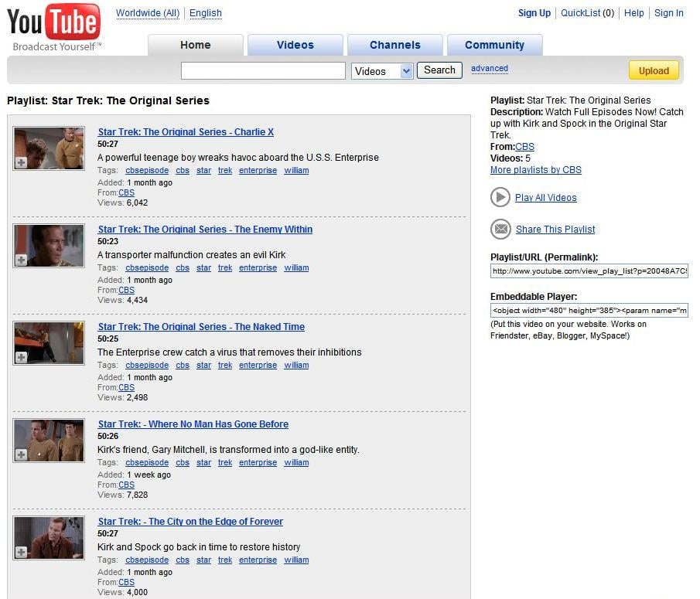Add City on the Edge of Forever to QuickList

point(22,552)
